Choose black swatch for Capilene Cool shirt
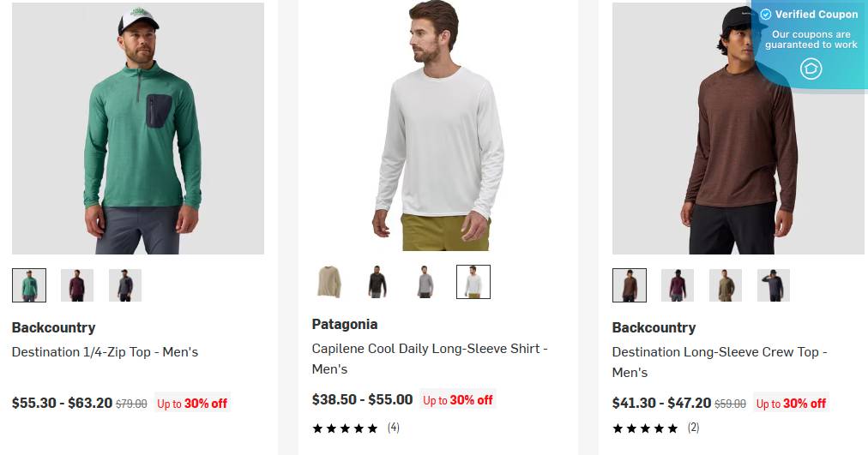 click(x=377, y=282)
